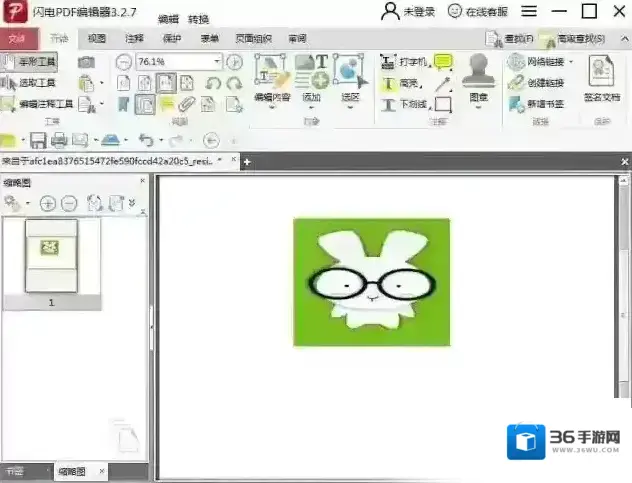Image resolution: width=632 pixels, height=483 pixels.
Task: Expand the web link (网络链接) dropdown
Action: (x=571, y=62)
